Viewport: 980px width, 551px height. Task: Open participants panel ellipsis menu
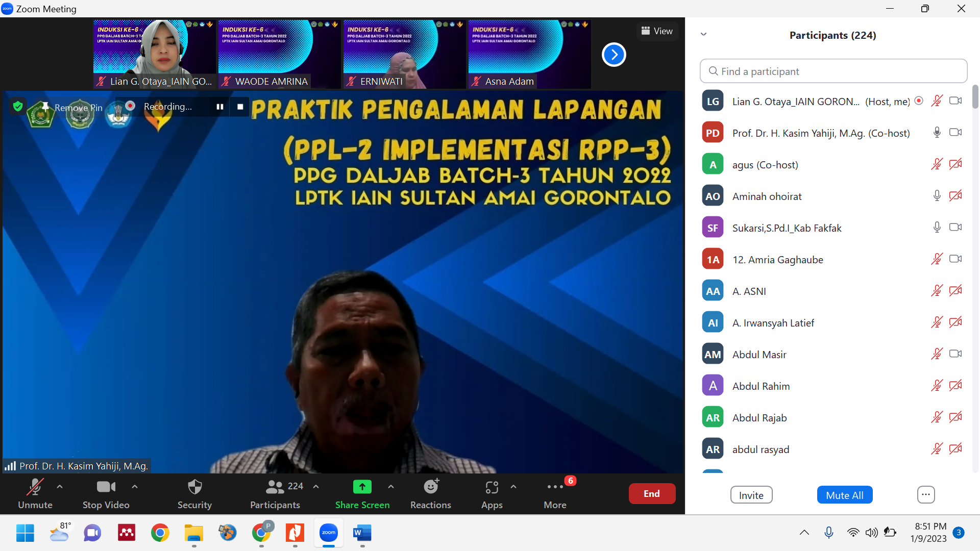click(x=925, y=494)
